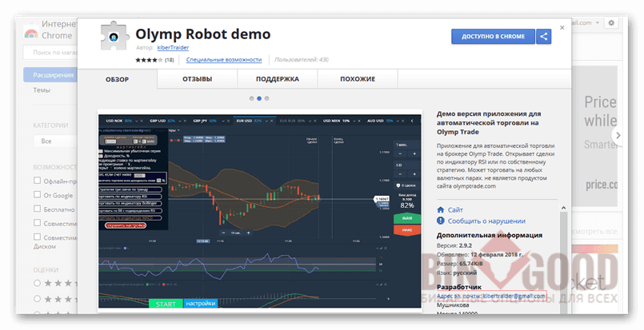
Task: Switch to the ПОДДЕРЖКА tab
Action: click(x=278, y=79)
